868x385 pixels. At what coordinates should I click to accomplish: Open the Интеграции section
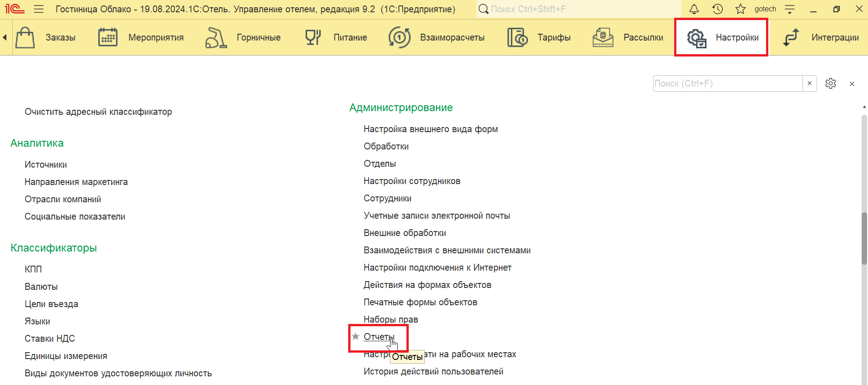pyautogui.click(x=835, y=37)
